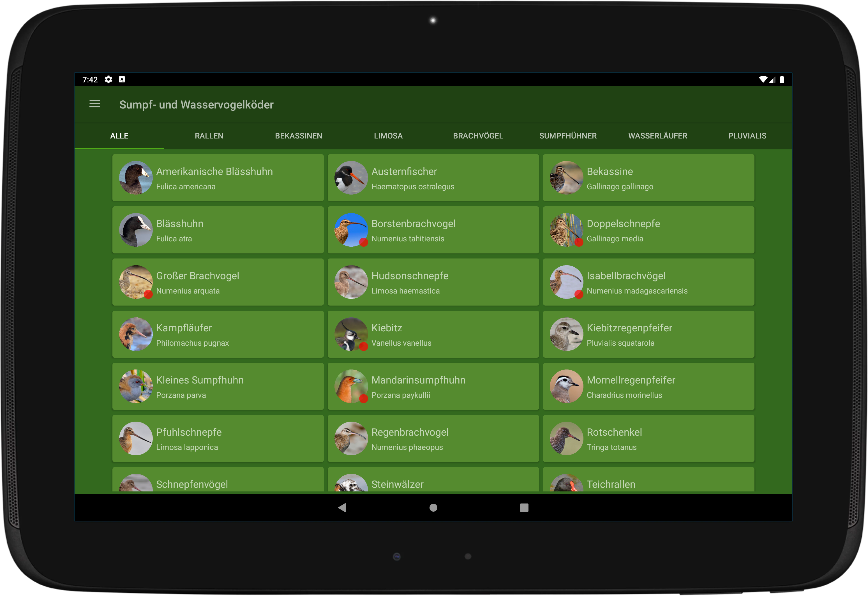
Task: Tap the Großer Brachvogel bird photo
Action: click(x=136, y=282)
